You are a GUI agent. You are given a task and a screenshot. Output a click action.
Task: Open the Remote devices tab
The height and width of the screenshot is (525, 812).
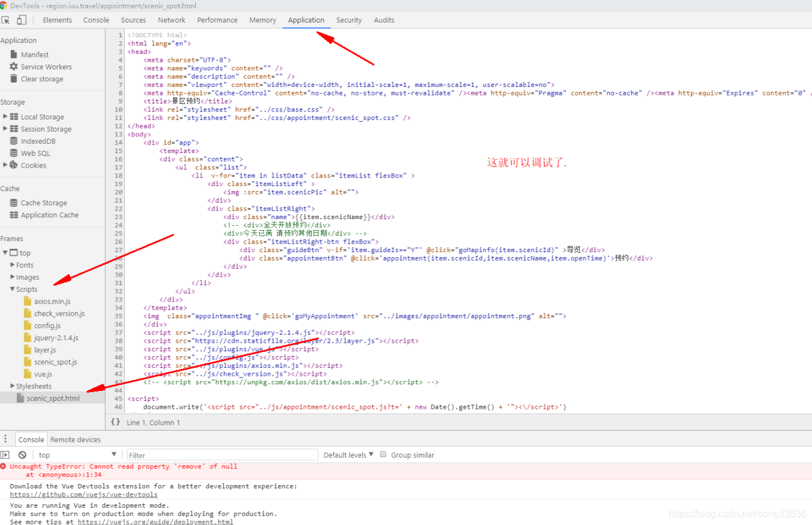[75, 439]
